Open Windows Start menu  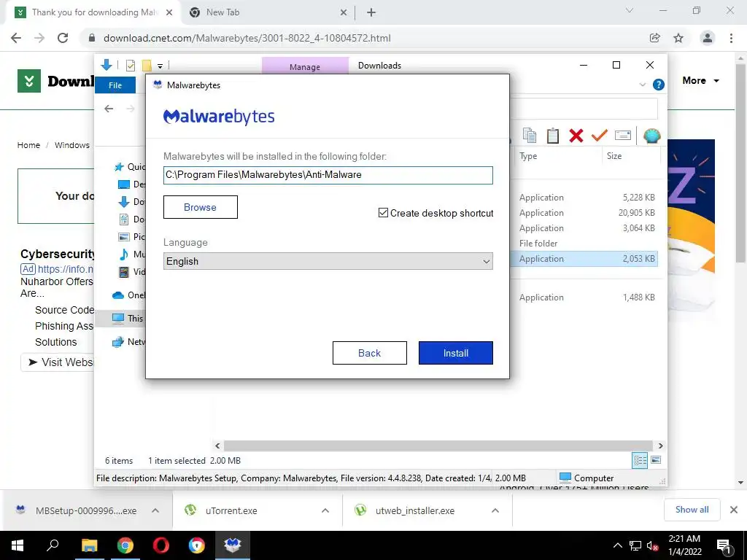click(18, 545)
